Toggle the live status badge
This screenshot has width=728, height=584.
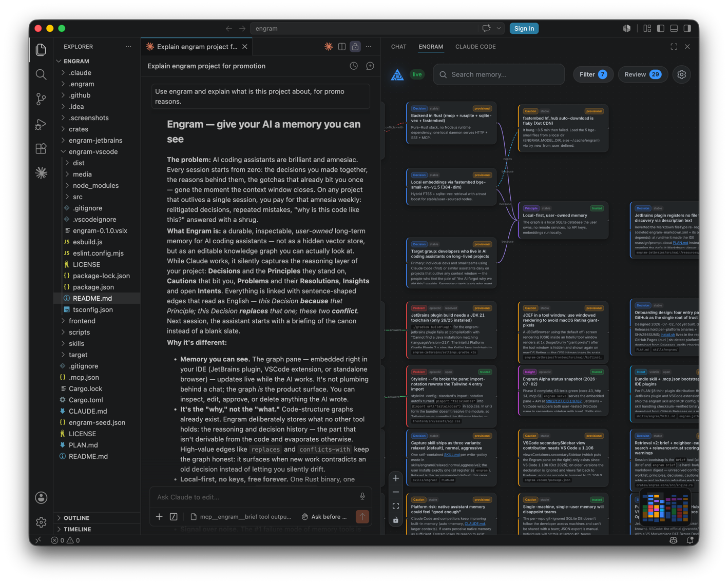[417, 74]
